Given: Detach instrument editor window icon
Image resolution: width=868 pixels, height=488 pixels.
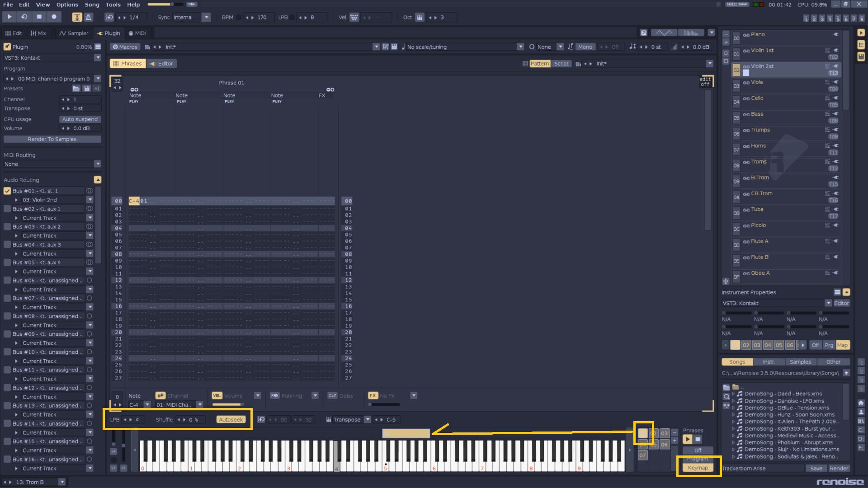Looking at the screenshot, I should [644, 33].
